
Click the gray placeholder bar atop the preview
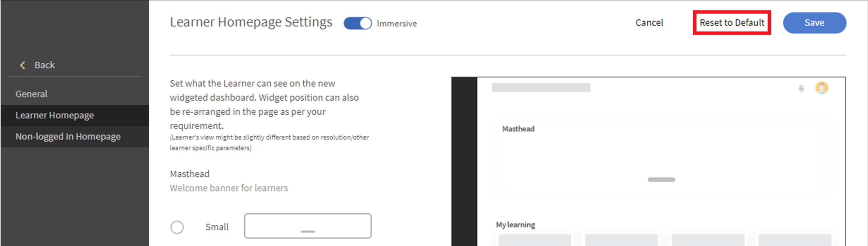541,88
